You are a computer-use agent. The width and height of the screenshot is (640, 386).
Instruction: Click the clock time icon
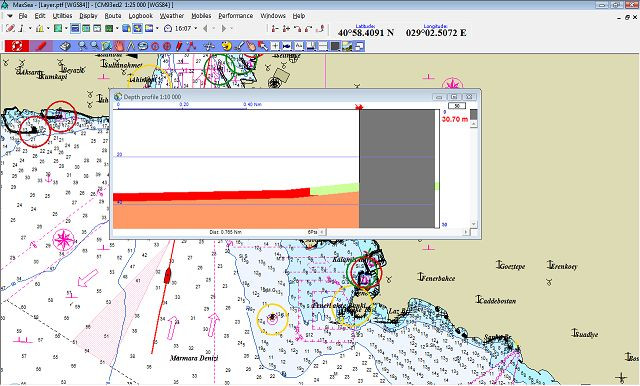(168, 29)
